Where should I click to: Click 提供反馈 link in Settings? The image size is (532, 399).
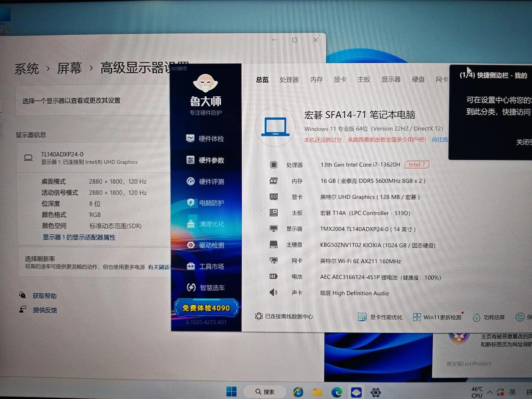click(x=44, y=310)
